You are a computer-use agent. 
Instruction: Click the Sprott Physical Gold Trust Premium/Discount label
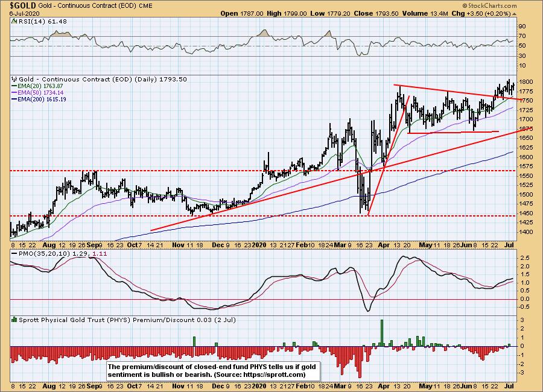click(127, 320)
